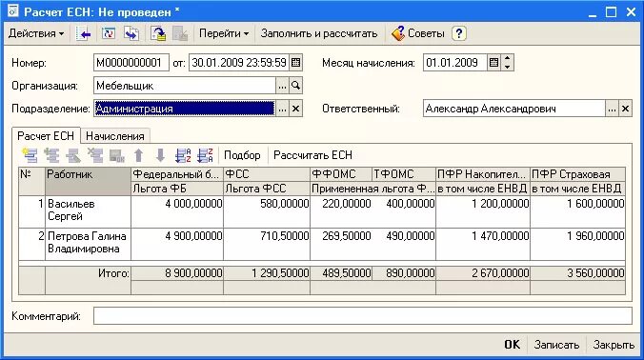Click the Работник column header
Viewport: 644px width, 360px height.
point(88,181)
